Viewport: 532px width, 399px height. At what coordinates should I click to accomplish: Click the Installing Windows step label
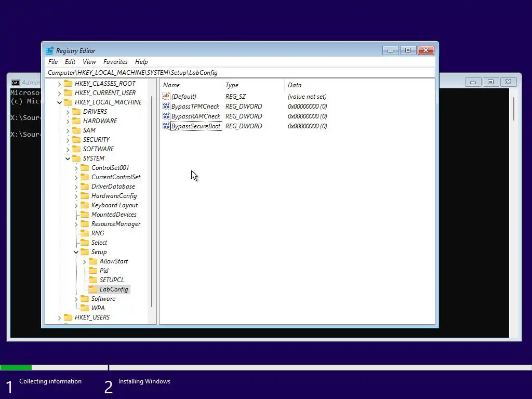[x=144, y=381]
